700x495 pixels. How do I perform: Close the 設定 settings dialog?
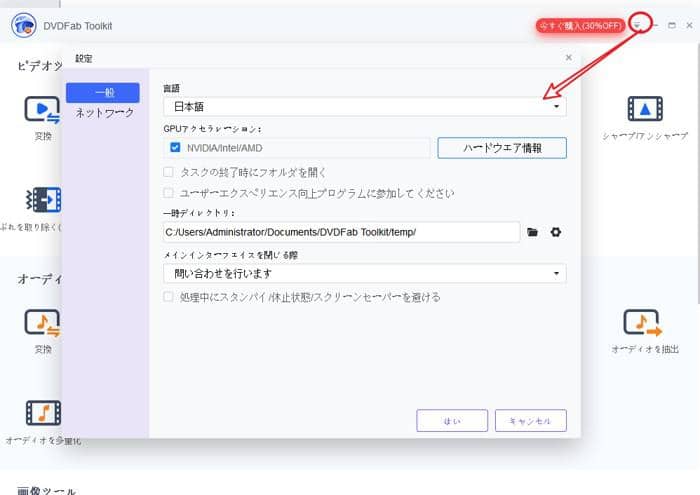click(x=569, y=58)
